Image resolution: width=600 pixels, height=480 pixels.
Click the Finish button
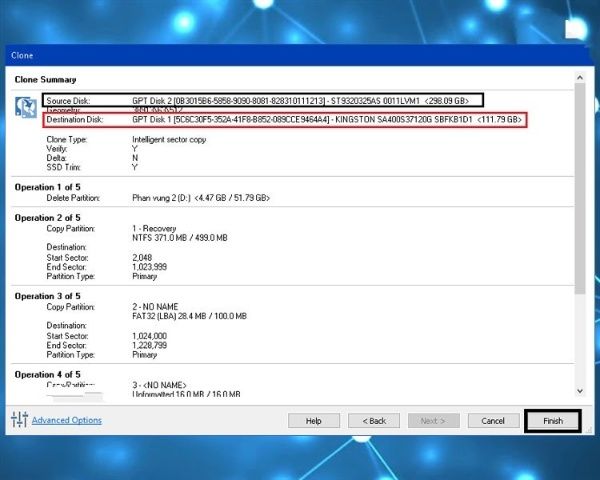(x=553, y=420)
